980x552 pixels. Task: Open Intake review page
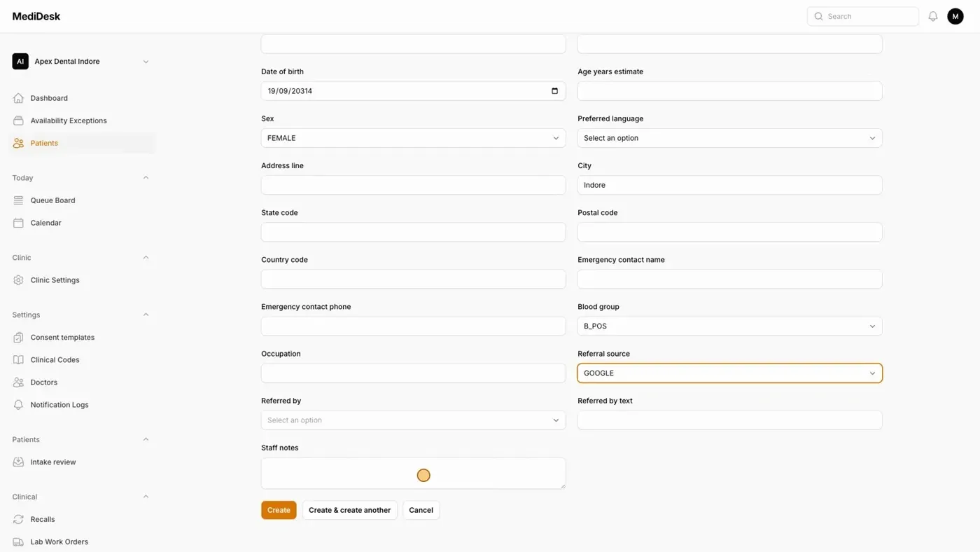coord(81,462)
